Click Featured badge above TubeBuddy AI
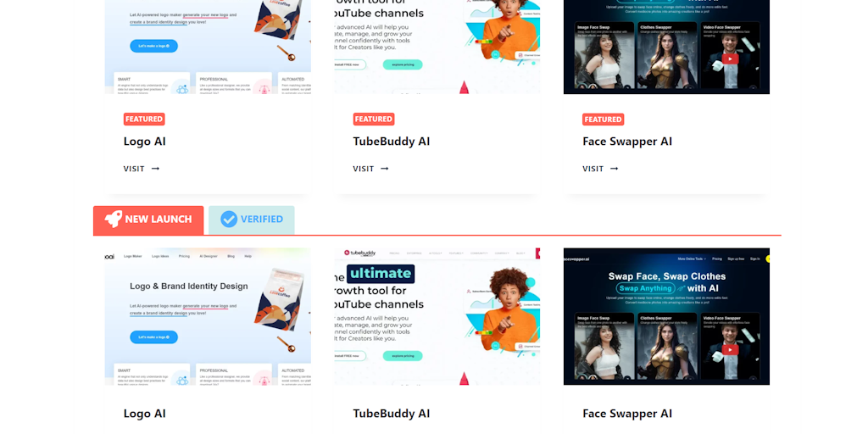 tap(374, 119)
